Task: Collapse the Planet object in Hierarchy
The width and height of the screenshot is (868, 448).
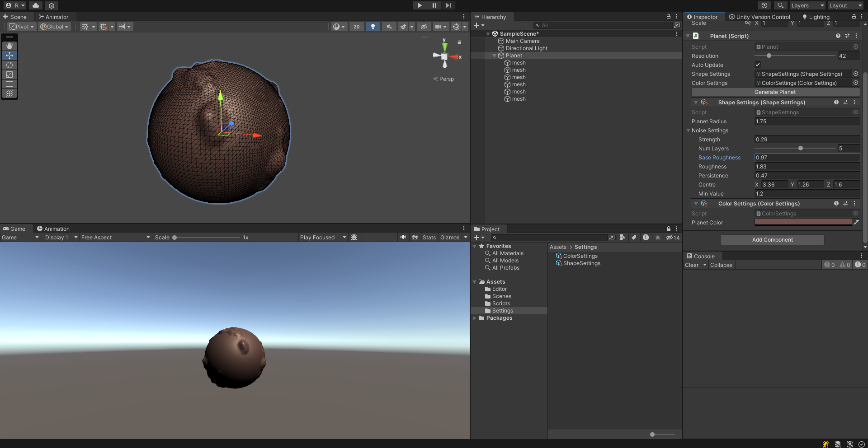Action: 495,56
